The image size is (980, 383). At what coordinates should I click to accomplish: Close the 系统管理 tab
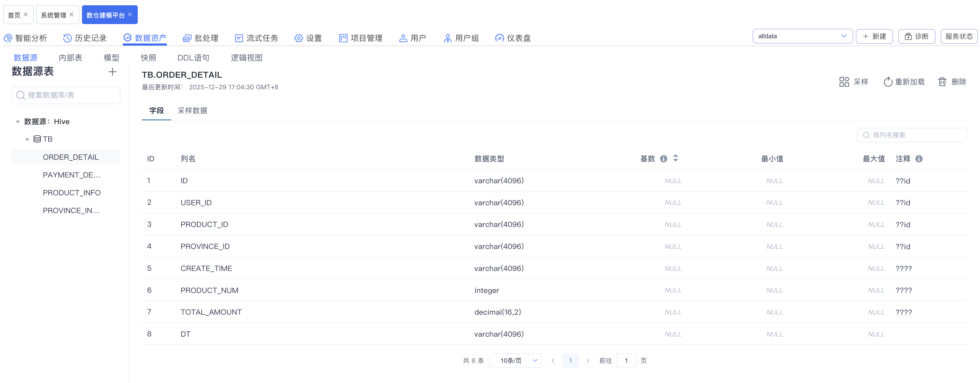coord(71,14)
